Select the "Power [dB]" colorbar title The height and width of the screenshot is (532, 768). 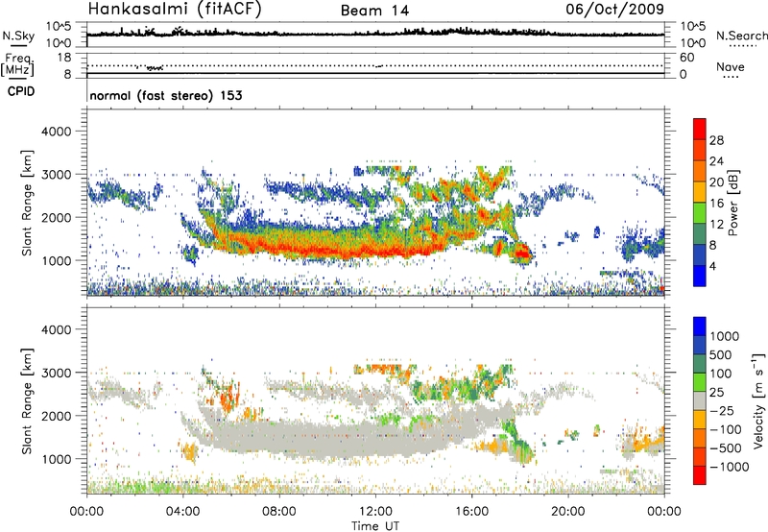732,203
